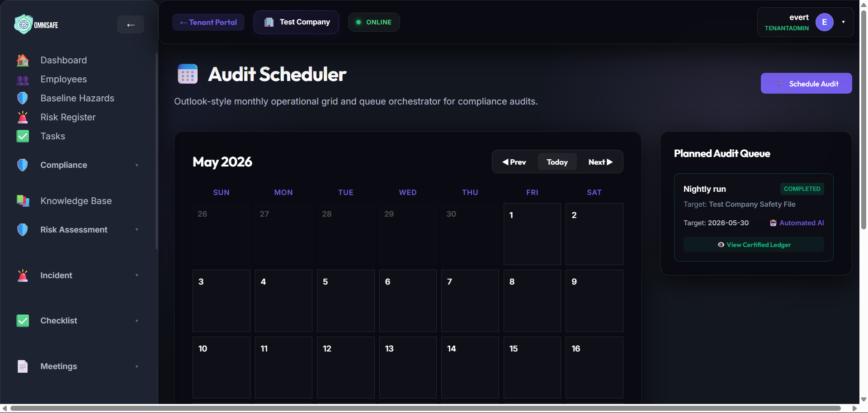Go back via Tenant Portal link

(208, 22)
